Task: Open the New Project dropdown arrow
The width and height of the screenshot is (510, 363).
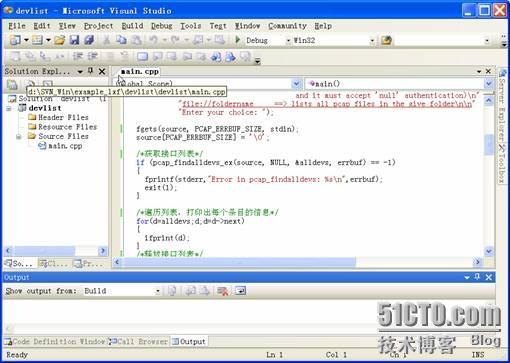Action: 26,40
